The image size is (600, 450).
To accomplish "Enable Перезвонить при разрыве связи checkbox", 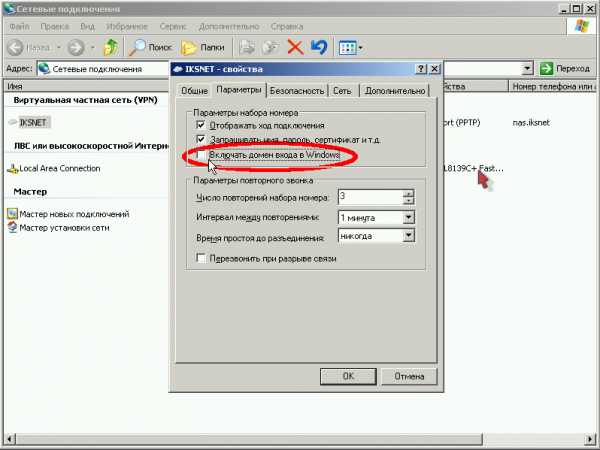I will [201, 258].
